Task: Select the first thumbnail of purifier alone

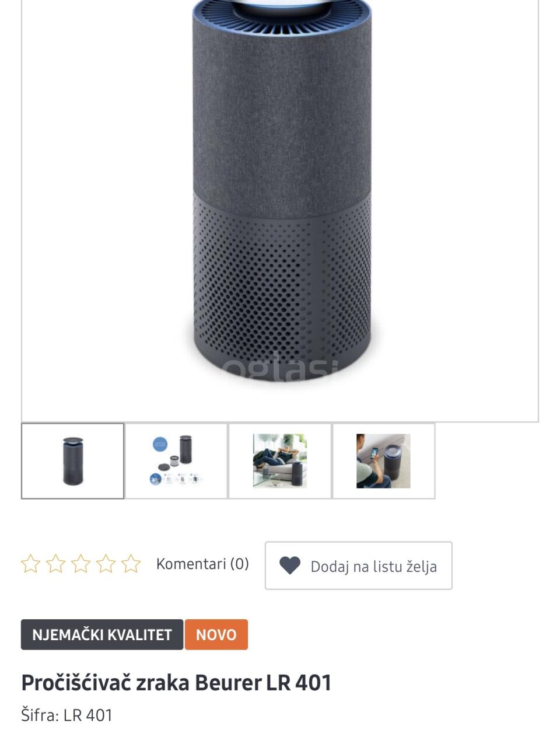Action: coord(73,461)
